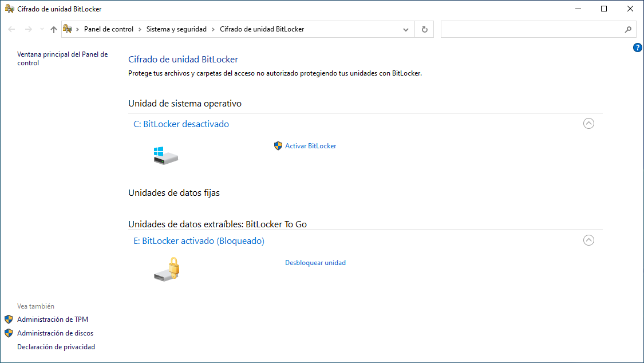This screenshot has width=644, height=363.
Task: Expand chevron after 'Panel de control' breadcrumb
Action: coord(140,29)
